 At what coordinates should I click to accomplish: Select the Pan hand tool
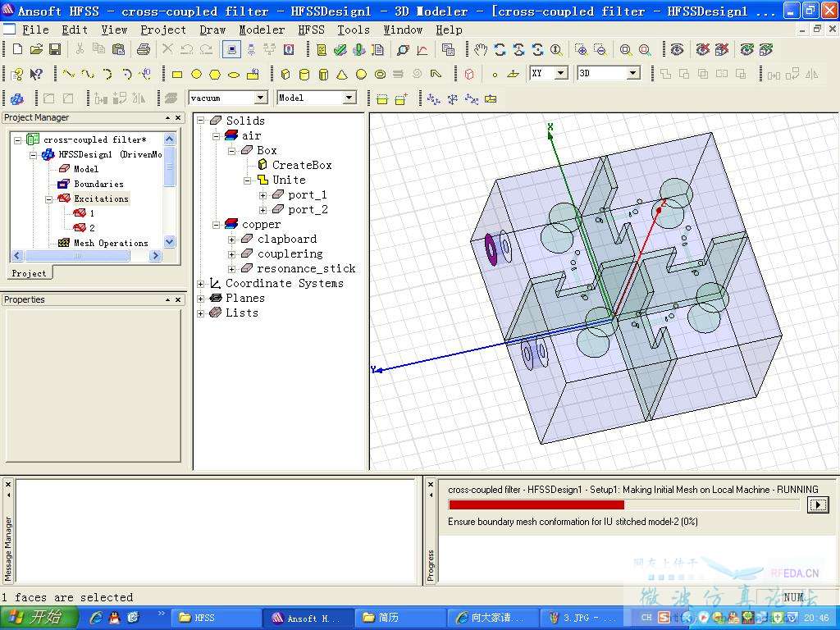(x=481, y=50)
